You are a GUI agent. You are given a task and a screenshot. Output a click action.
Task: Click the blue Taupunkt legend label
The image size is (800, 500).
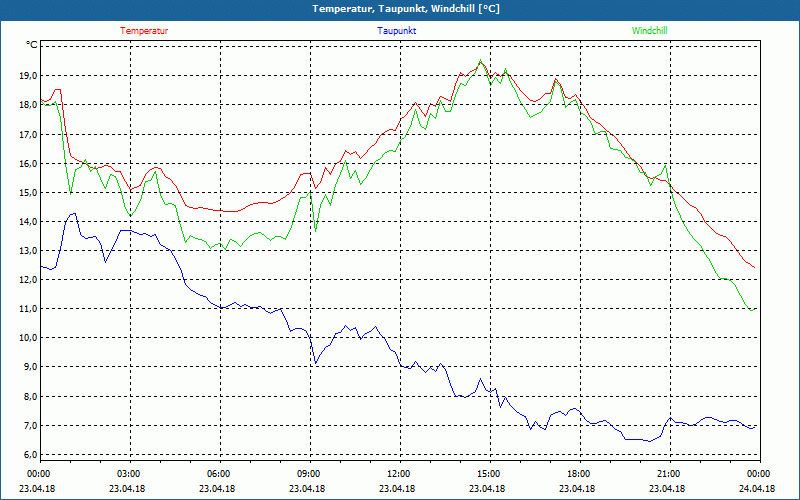pos(396,31)
